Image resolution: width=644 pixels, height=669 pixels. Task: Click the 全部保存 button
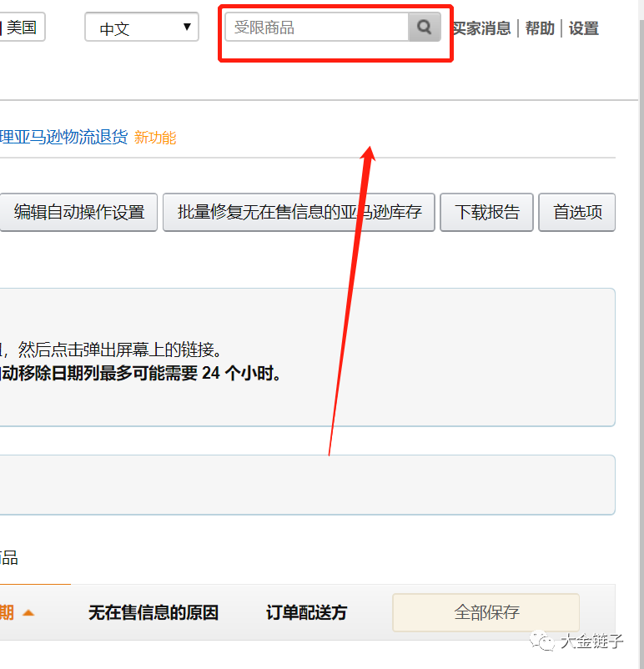pos(486,612)
